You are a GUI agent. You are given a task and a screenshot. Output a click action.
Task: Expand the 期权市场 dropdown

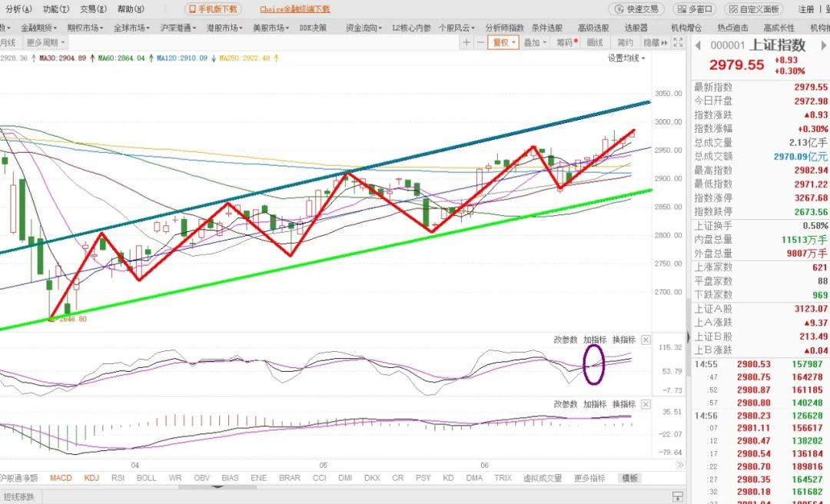click(85, 28)
